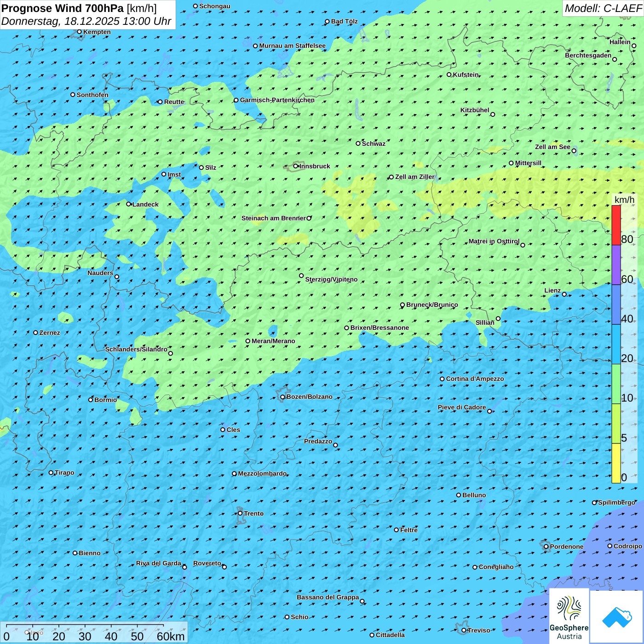Click the green legend segment above 10

click(616, 384)
